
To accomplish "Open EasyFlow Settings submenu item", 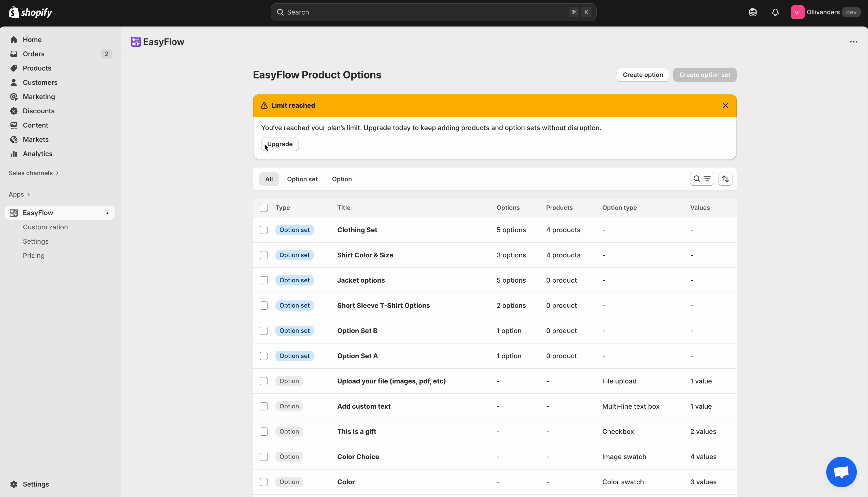I will pyautogui.click(x=35, y=242).
